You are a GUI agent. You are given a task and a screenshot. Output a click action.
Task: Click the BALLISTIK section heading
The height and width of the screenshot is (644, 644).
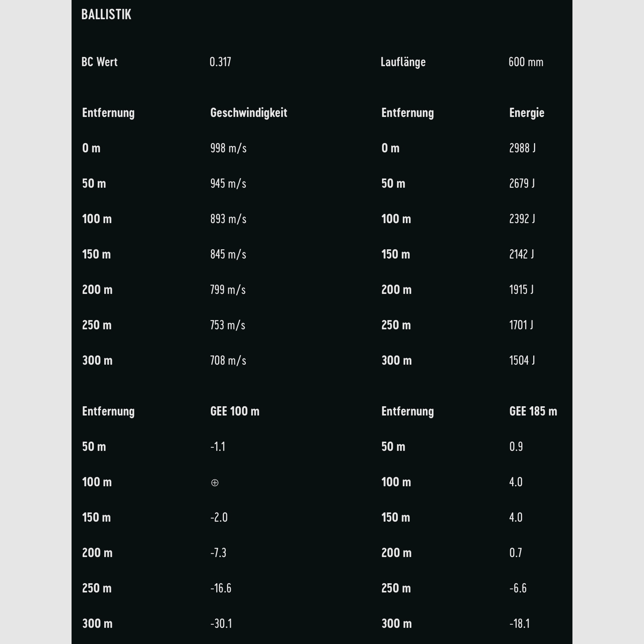coord(106,15)
